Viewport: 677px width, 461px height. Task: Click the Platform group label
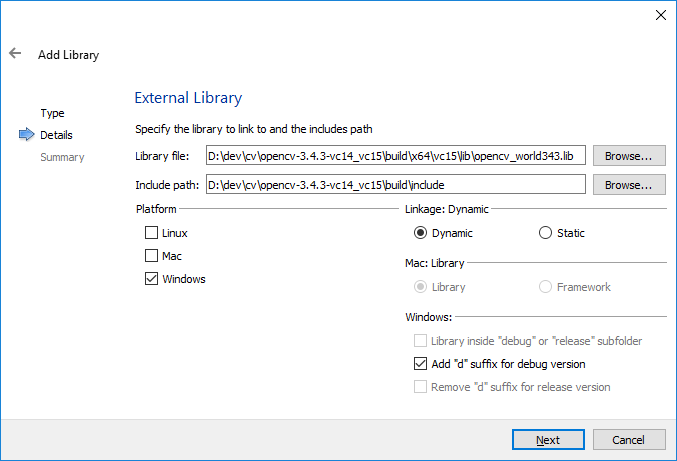click(x=156, y=209)
